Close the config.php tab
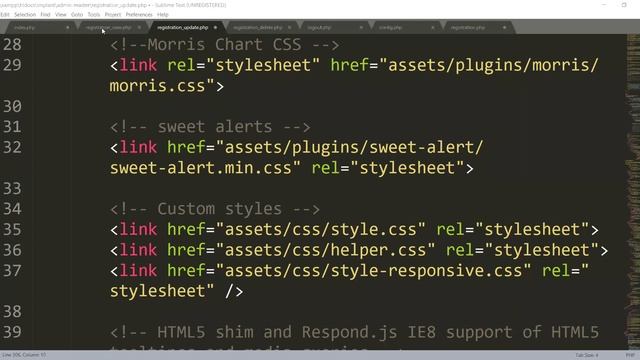Viewport: 640px width, 360px height. point(433,28)
